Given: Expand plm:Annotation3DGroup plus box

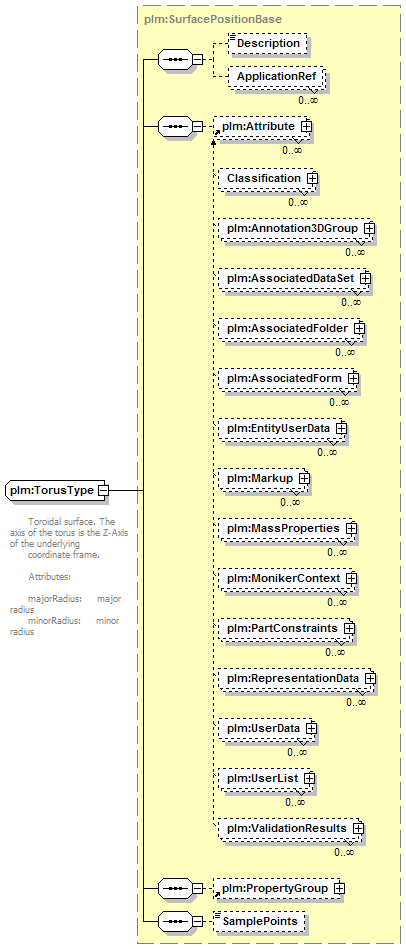Looking at the screenshot, I should (369, 229).
